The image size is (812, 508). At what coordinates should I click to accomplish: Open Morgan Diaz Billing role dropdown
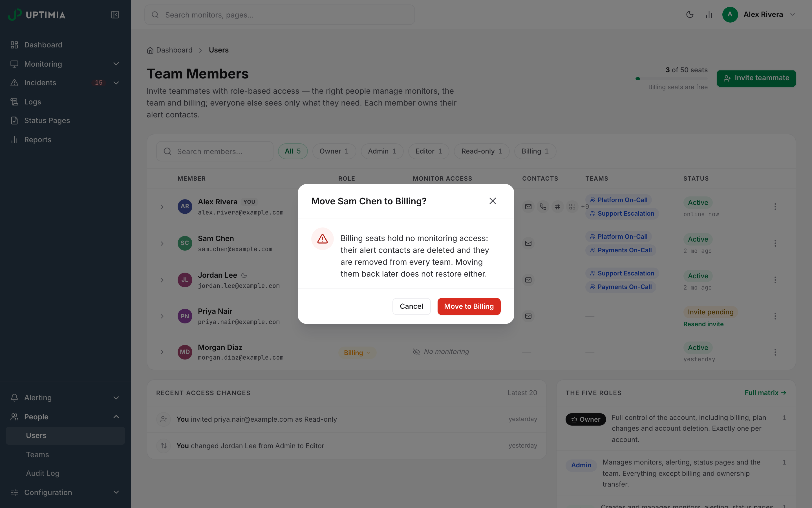[357, 352]
